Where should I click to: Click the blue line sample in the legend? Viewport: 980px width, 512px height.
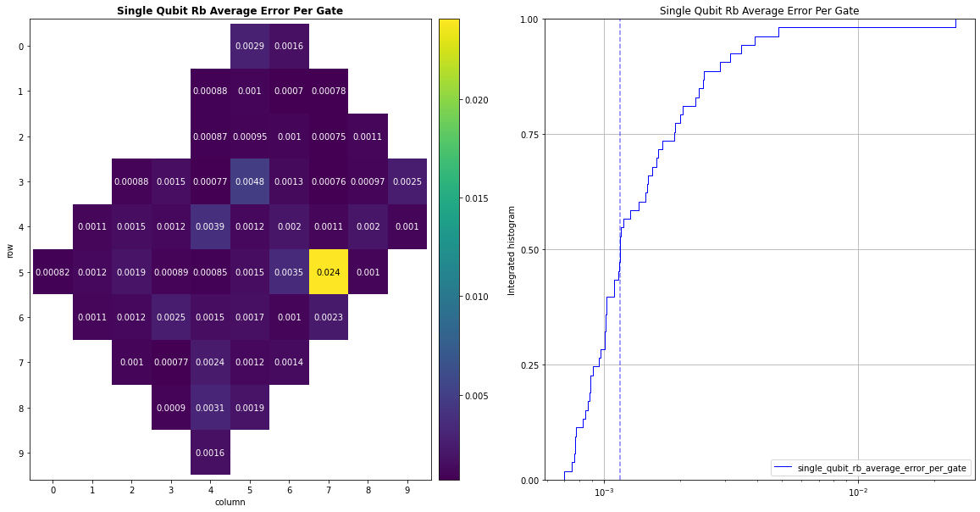[x=784, y=468]
